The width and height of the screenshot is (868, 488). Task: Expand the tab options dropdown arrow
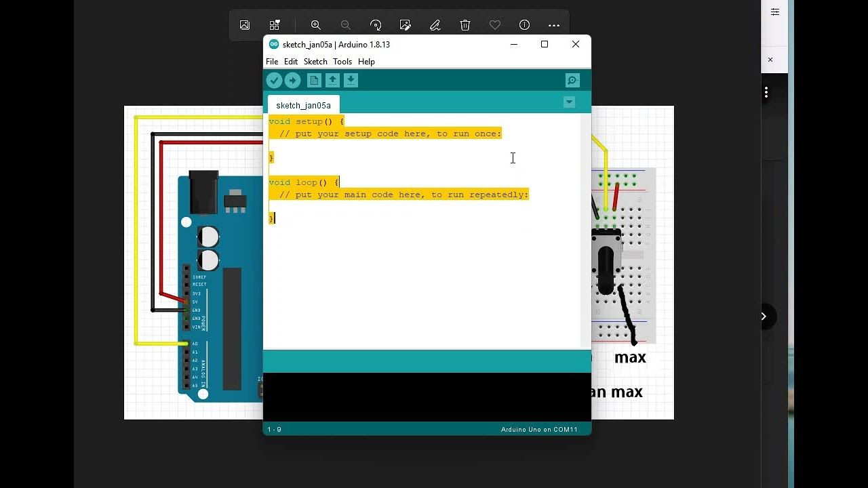[569, 102]
